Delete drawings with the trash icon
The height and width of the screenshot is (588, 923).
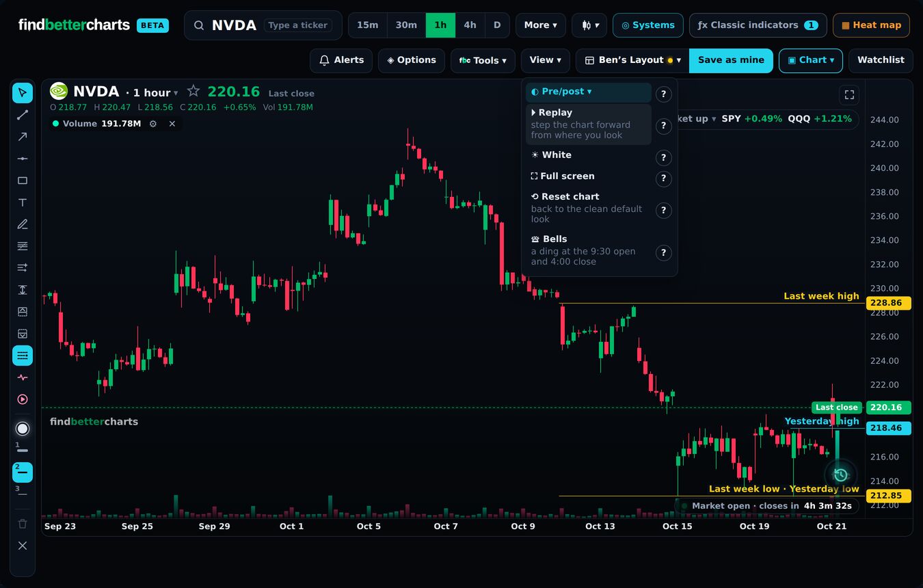(23, 524)
